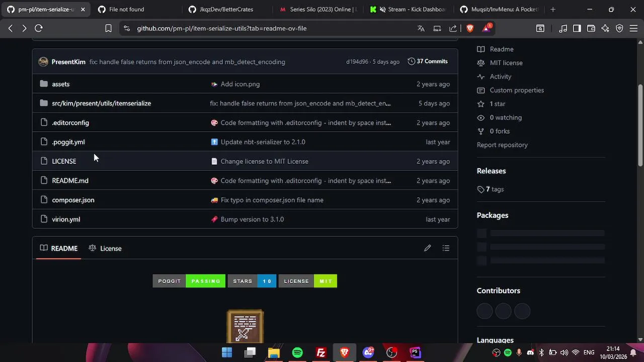Viewport: 644px width, 362px height.
Task: Open the .poggit.yml file
Action: click(68, 142)
